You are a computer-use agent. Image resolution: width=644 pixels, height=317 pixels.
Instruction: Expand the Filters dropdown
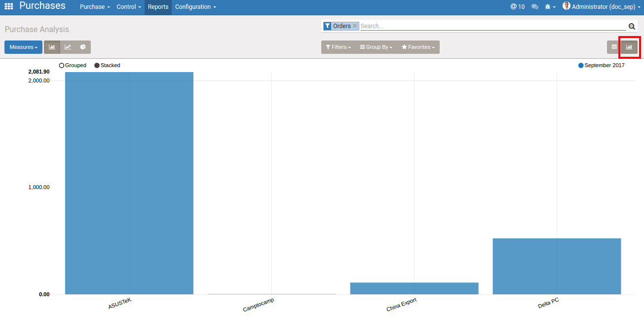[x=339, y=47]
